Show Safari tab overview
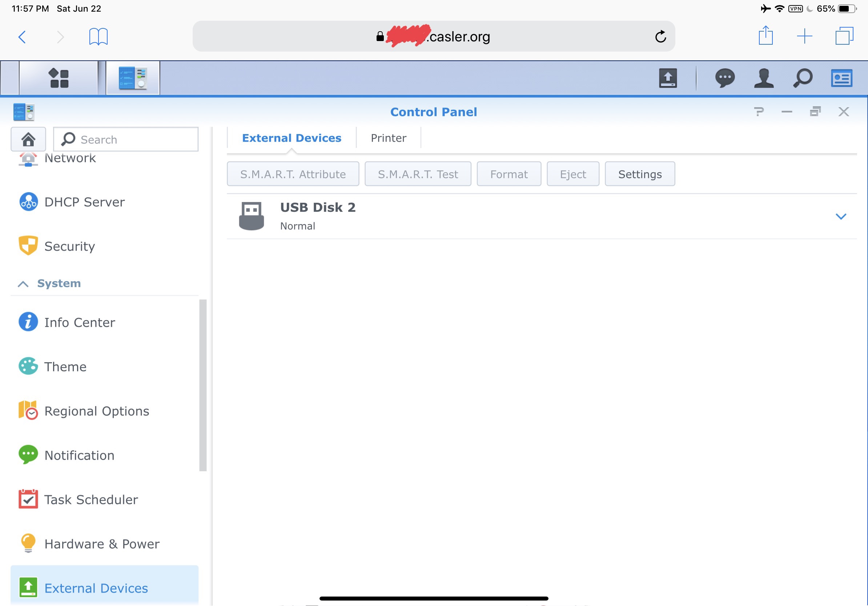This screenshot has width=868, height=606. 844,36
